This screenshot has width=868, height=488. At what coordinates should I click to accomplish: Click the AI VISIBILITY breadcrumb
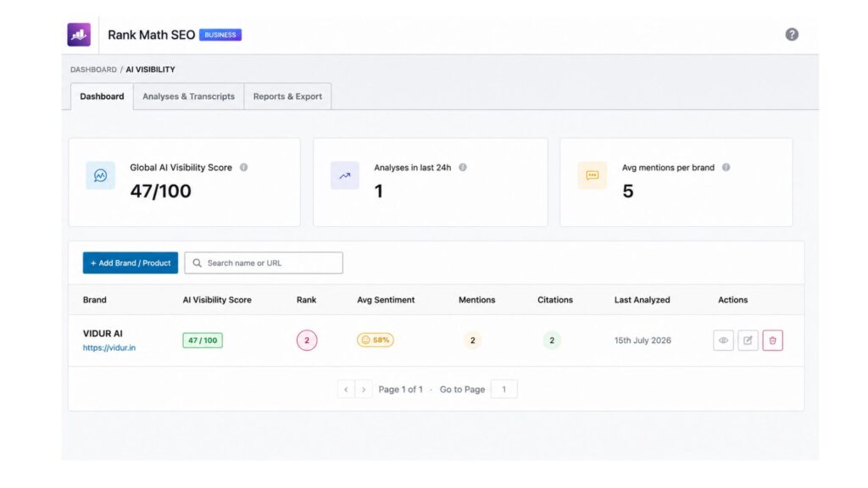tap(150, 69)
